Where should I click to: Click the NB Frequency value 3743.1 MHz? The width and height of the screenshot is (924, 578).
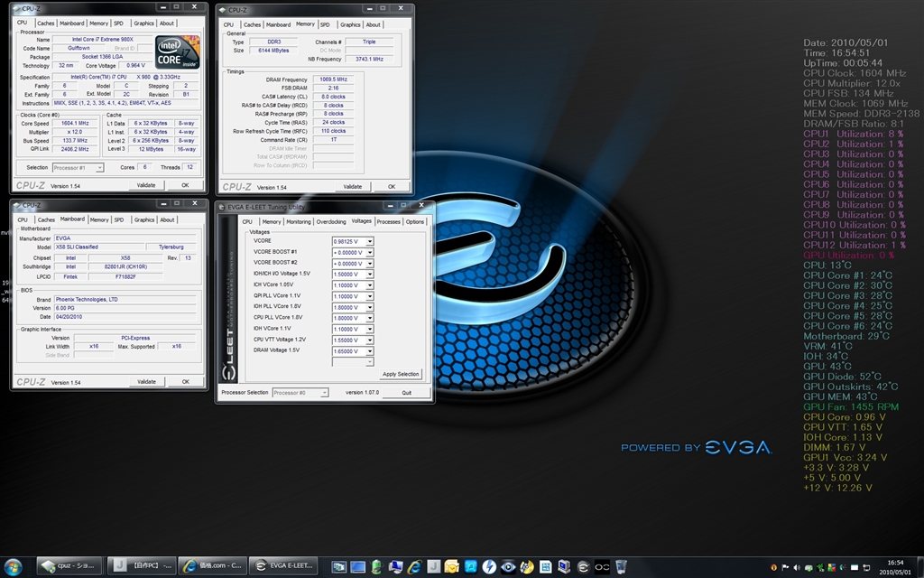click(x=369, y=59)
